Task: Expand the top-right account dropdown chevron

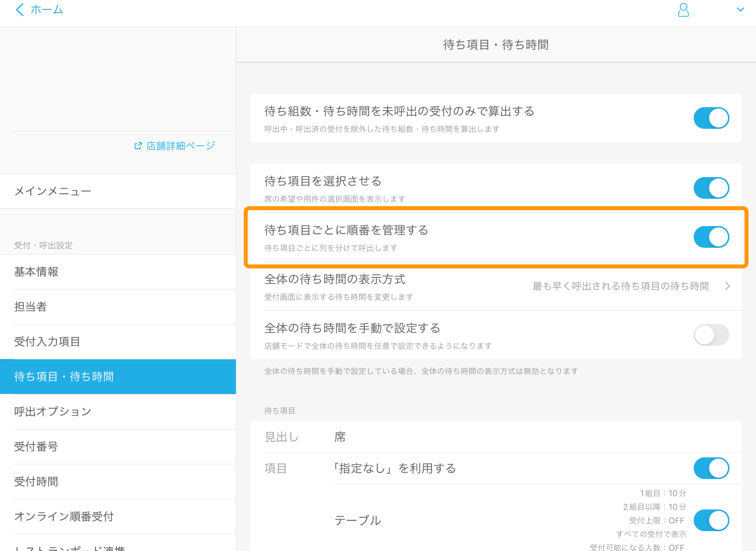Action: pos(740,9)
